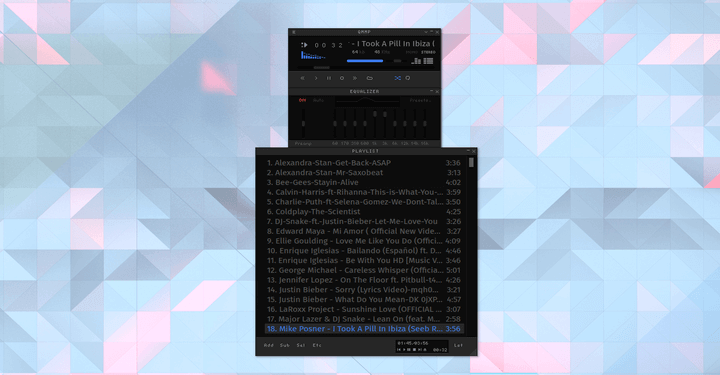Skip to previous track in main window
Screen dimensions: 720x375
pyautogui.click(x=303, y=78)
